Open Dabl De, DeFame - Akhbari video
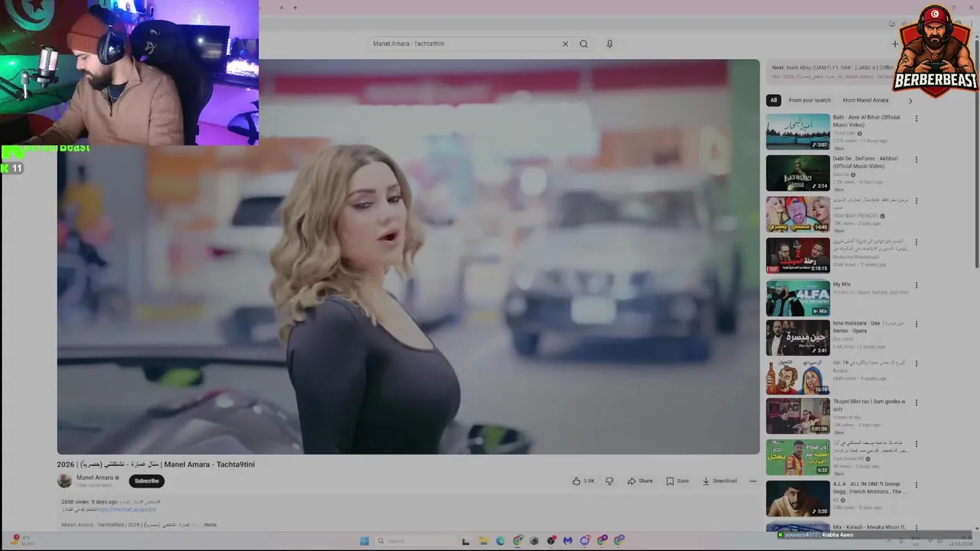 click(798, 173)
